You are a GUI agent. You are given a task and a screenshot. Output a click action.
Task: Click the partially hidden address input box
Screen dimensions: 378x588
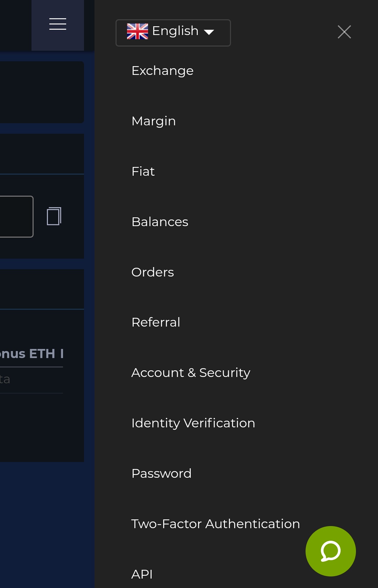click(x=16, y=217)
